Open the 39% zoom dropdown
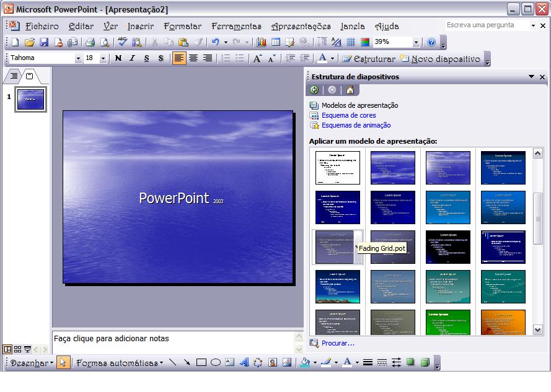The width and height of the screenshot is (551, 392). (x=416, y=43)
